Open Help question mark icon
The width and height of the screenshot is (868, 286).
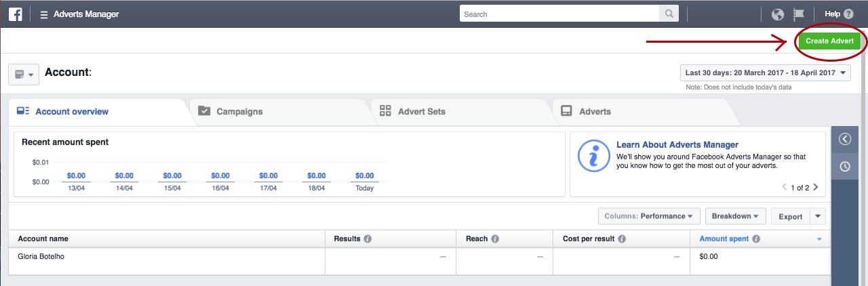point(849,14)
